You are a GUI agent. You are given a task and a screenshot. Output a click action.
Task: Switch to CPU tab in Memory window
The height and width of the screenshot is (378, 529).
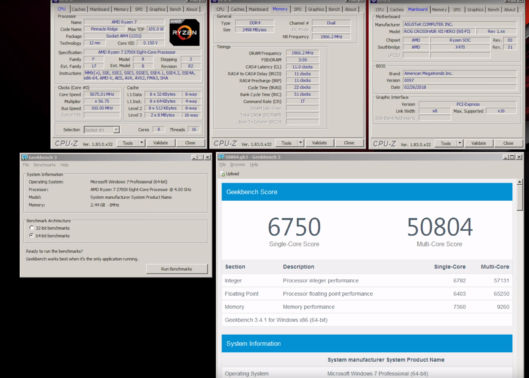pyautogui.click(x=220, y=9)
